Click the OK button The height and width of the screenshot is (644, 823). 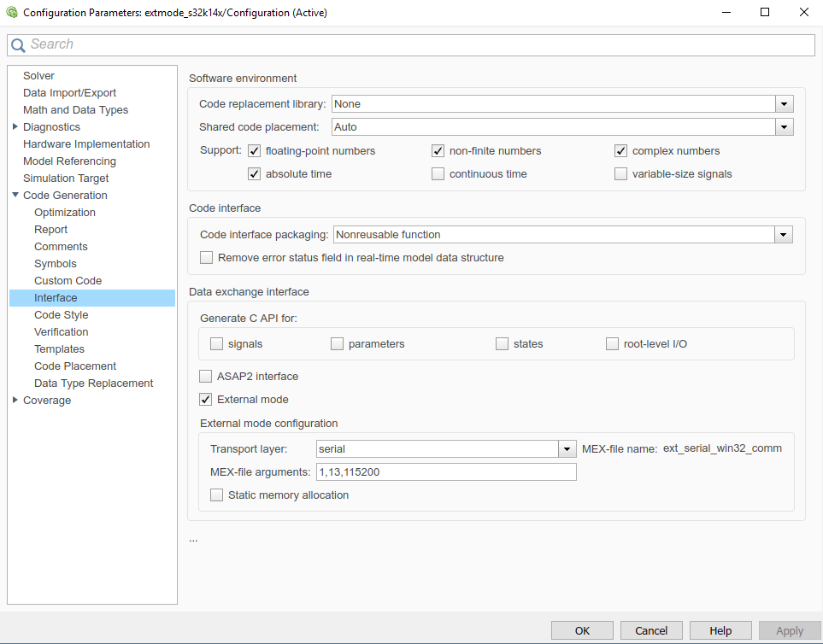coord(582,631)
